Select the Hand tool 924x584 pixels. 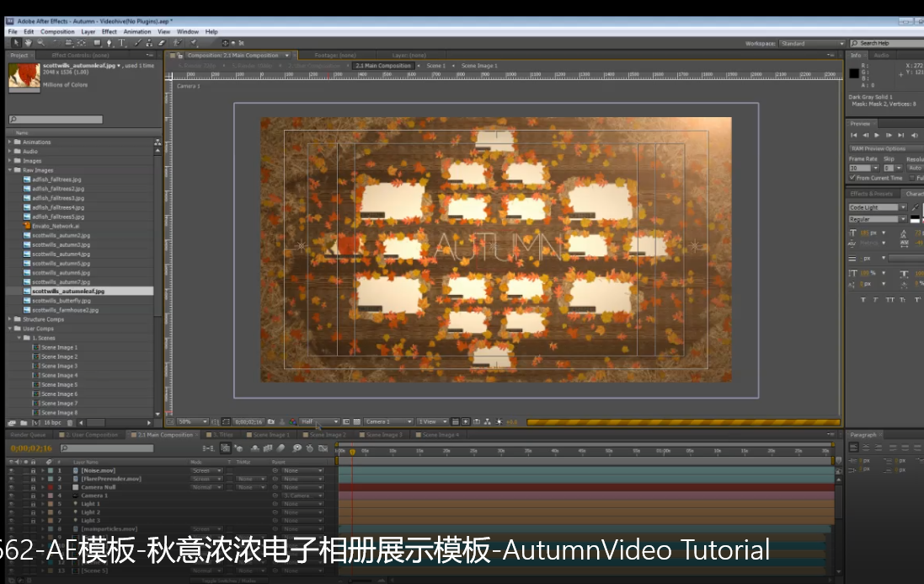(x=28, y=43)
